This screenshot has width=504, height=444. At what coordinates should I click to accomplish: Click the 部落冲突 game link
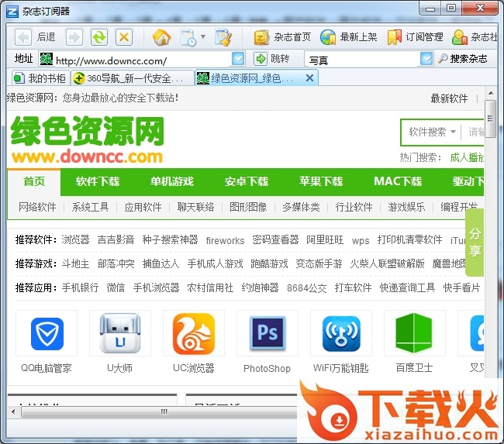click(x=116, y=263)
